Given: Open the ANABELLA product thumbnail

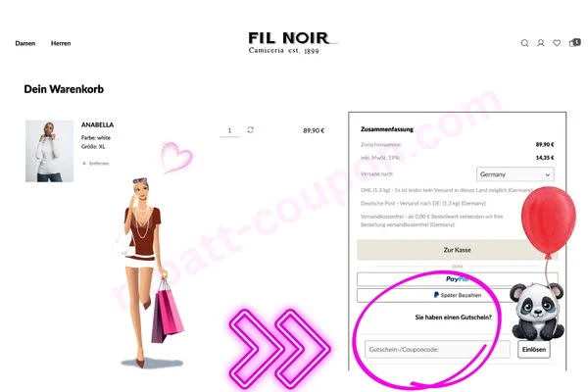Looking at the screenshot, I should (50, 151).
